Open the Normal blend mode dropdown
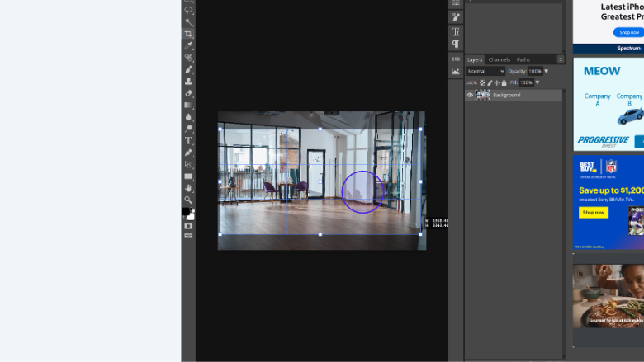This screenshot has height=362, width=644. (485, 71)
